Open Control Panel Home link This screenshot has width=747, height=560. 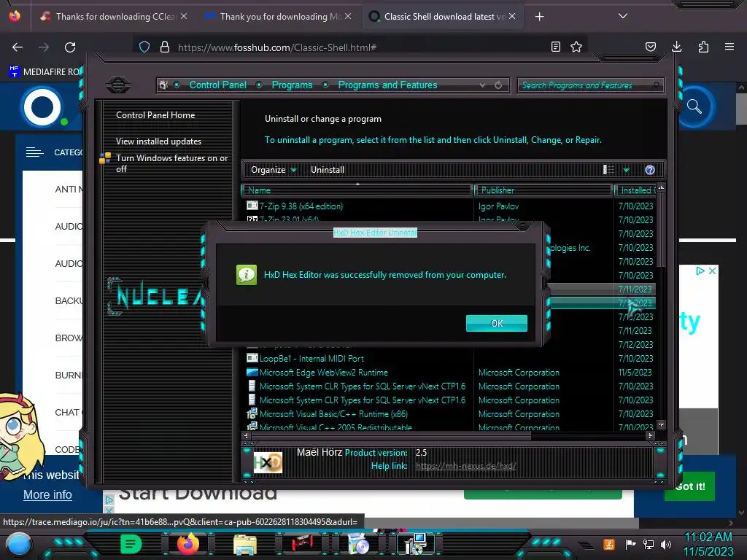coord(155,114)
